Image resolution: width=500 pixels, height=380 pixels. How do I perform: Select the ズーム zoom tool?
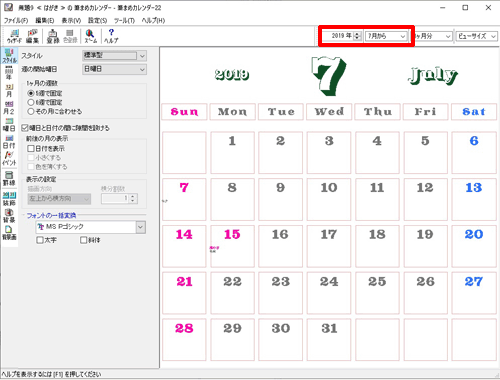pyautogui.click(x=90, y=36)
